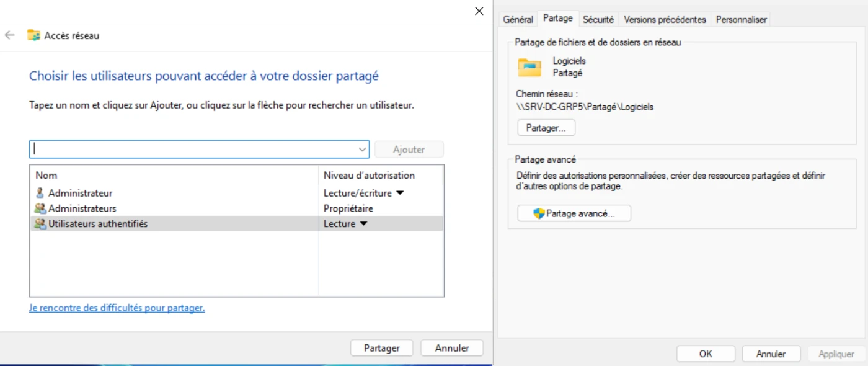Click the Logiciels folder name text
868x366 pixels.
[x=569, y=61]
